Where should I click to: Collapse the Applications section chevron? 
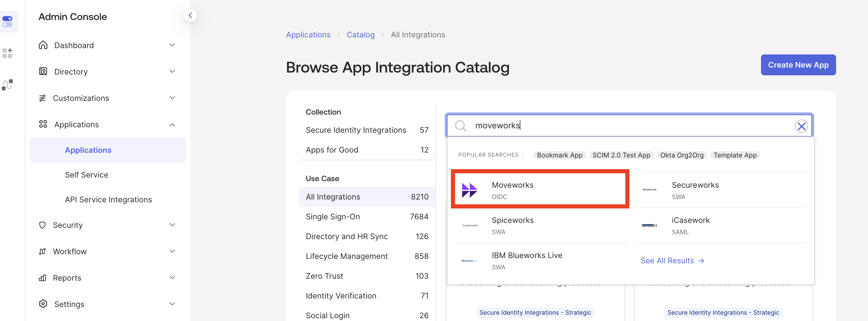172,124
